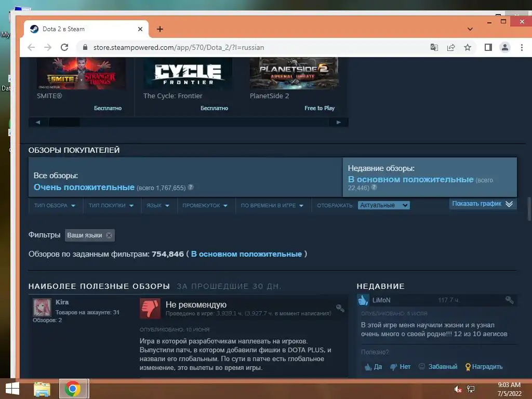
Task: Open the Актуальные display dropdown
Action: (x=384, y=205)
